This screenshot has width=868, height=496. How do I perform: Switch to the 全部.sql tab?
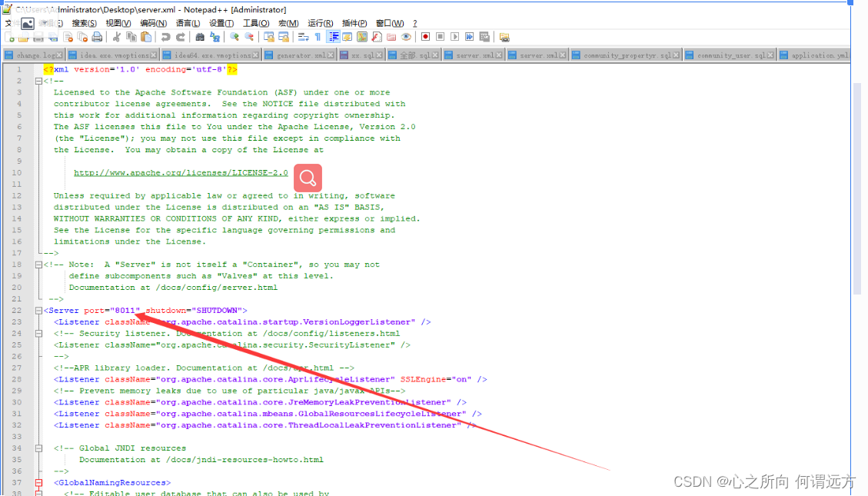coord(413,55)
